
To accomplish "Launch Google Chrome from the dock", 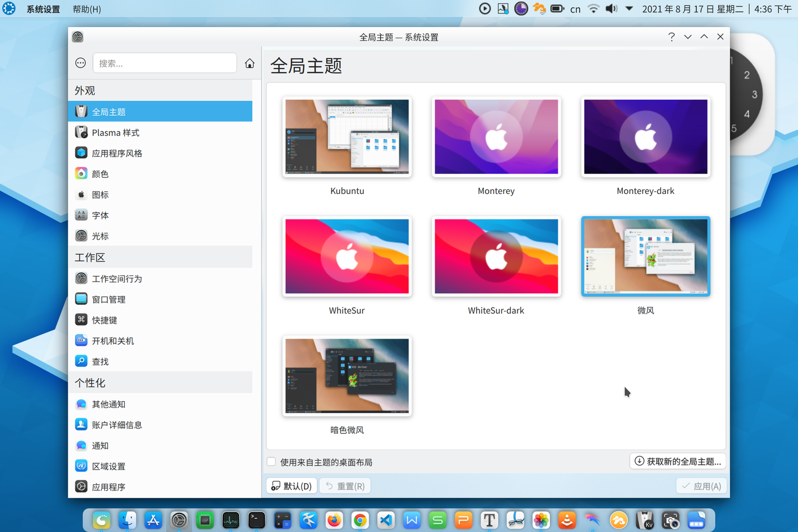I will (x=360, y=520).
